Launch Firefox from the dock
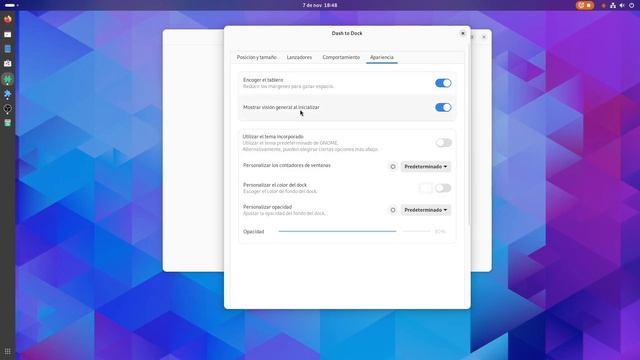Image resolution: width=640 pixels, height=360 pixels. [x=8, y=19]
